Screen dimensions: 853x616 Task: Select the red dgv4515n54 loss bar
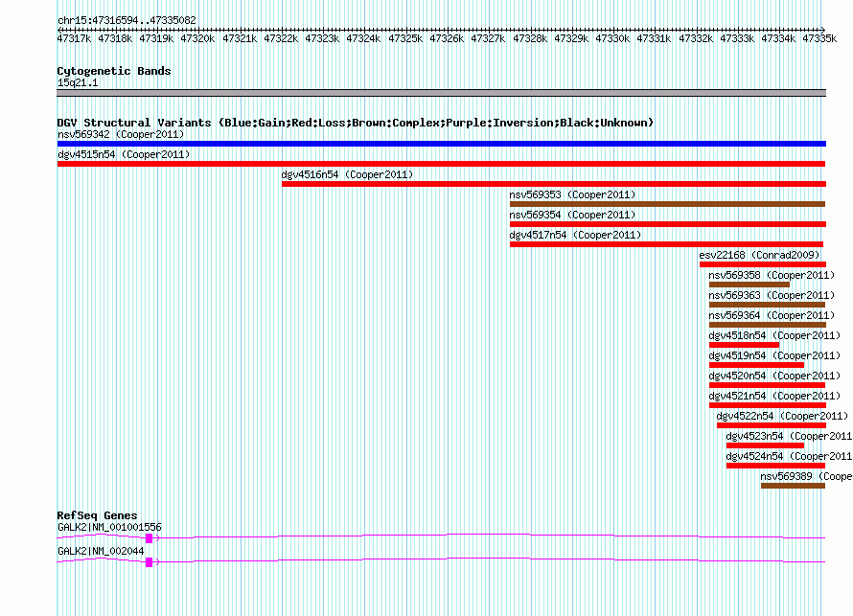pos(441,164)
